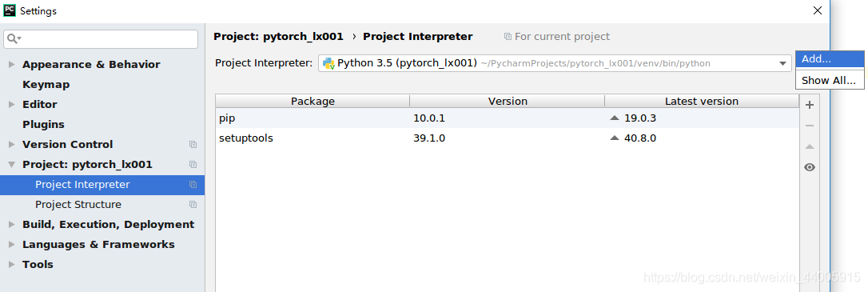Screen dimensions: 868x292
Task: Click the copy icon beside Project Structure
Action: (193, 205)
